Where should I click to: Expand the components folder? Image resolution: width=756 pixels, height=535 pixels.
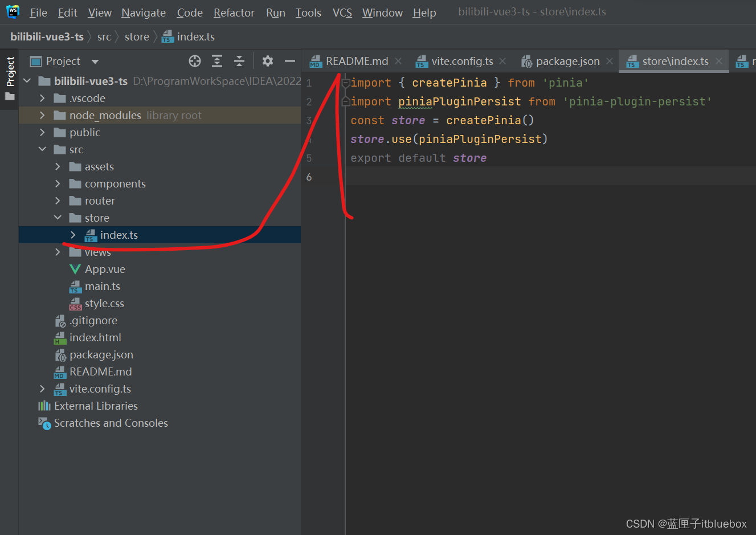pyautogui.click(x=58, y=183)
